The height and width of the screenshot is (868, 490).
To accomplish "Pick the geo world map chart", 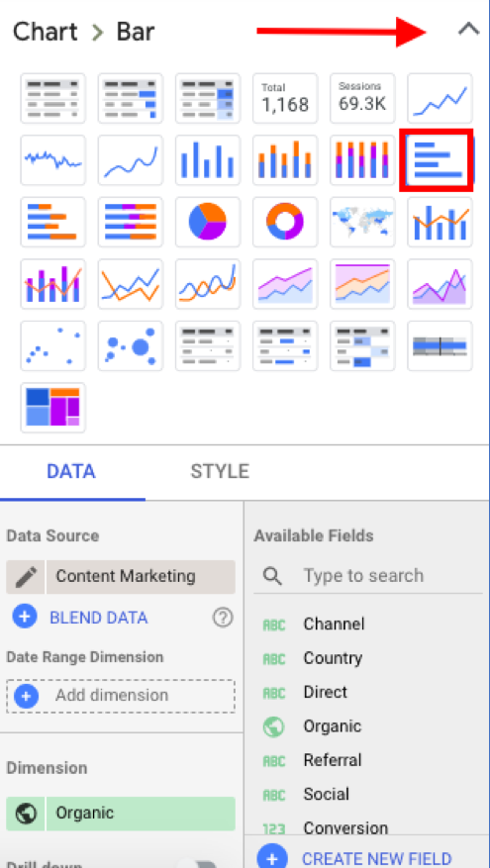I will pyautogui.click(x=362, y=222).
